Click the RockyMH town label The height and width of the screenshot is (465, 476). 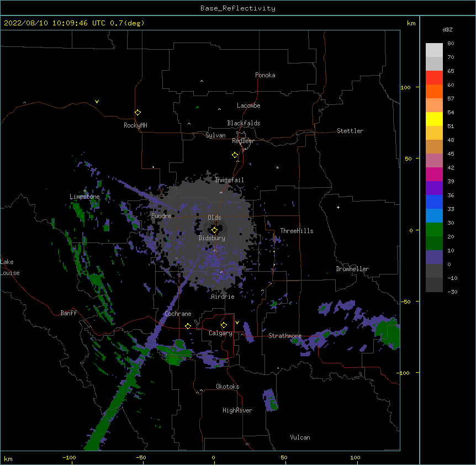[135, 125]
